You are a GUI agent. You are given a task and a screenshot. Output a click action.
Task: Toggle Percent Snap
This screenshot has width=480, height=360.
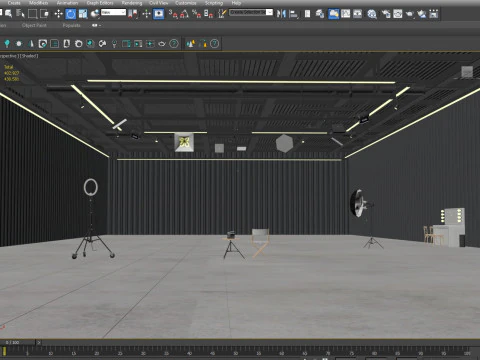pos(196,14)
